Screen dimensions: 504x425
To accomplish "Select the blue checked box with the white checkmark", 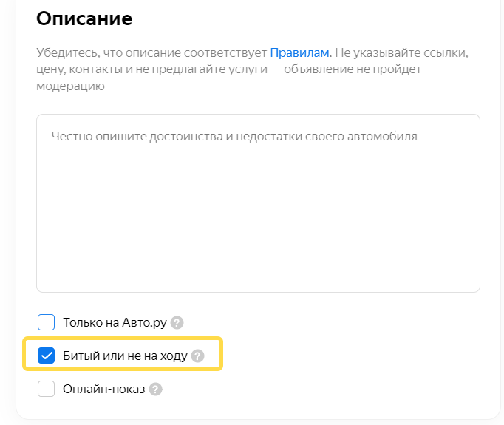I will (47, 356).
